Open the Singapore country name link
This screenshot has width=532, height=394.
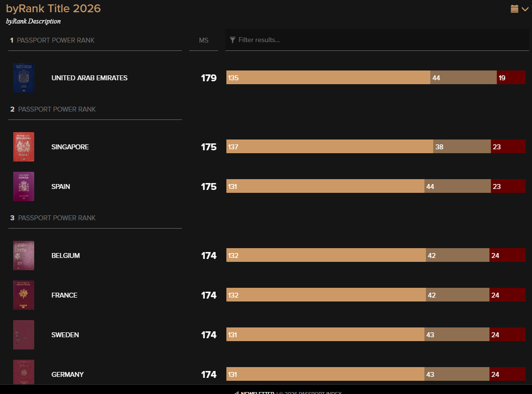click(x=70, y=147)
